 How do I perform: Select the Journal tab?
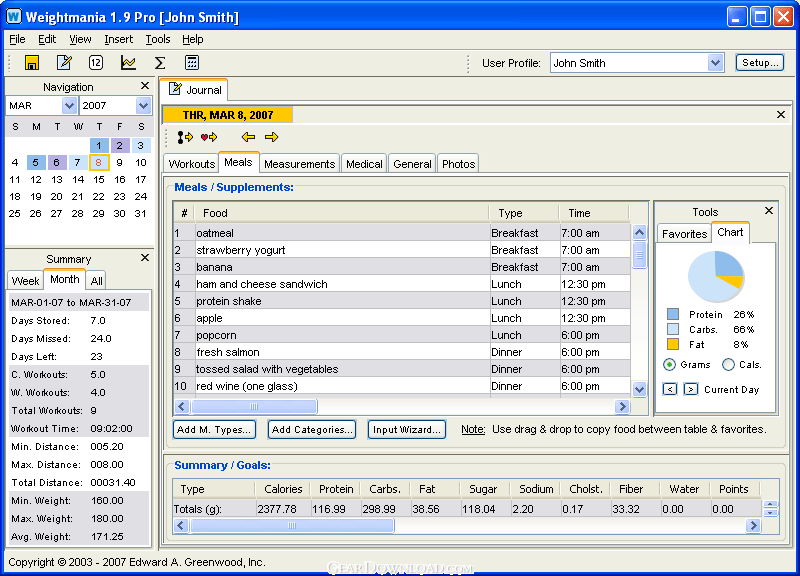point(195,90)
